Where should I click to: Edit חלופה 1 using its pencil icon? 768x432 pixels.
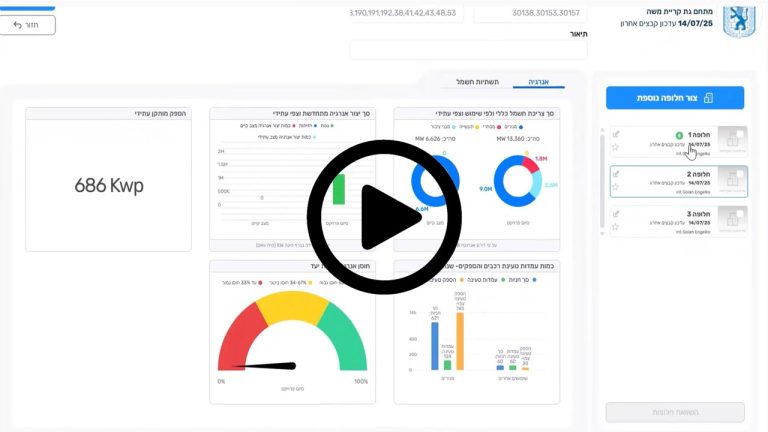(616, 134)
